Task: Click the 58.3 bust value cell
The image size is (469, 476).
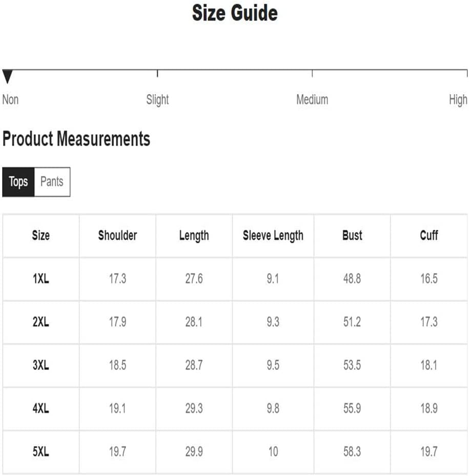Action: [352, 452]
